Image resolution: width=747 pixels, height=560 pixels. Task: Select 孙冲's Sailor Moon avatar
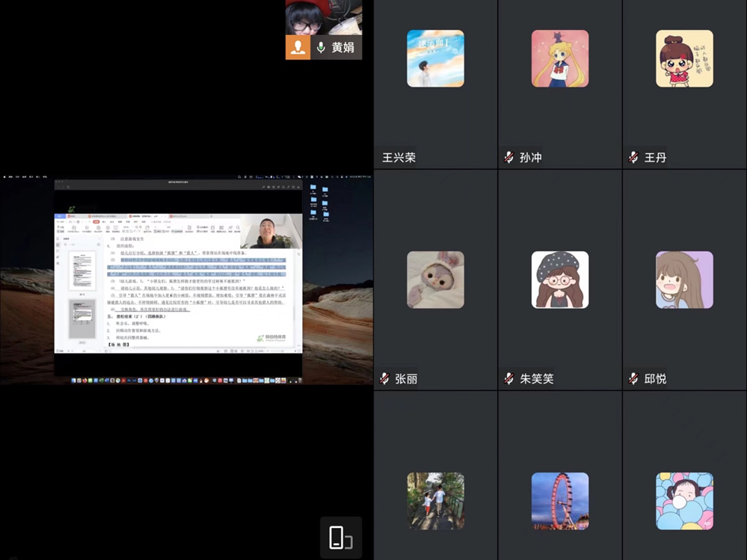click(x=559, y=58)
